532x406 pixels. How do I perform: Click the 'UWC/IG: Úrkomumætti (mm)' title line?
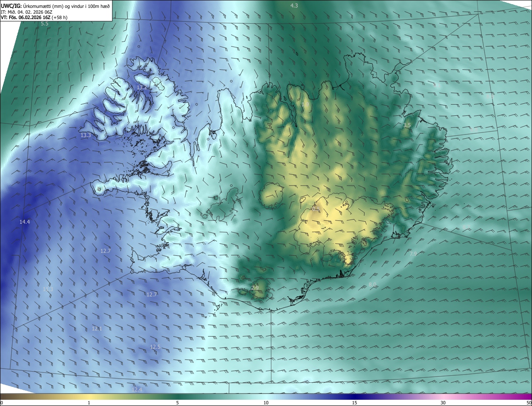55,5
